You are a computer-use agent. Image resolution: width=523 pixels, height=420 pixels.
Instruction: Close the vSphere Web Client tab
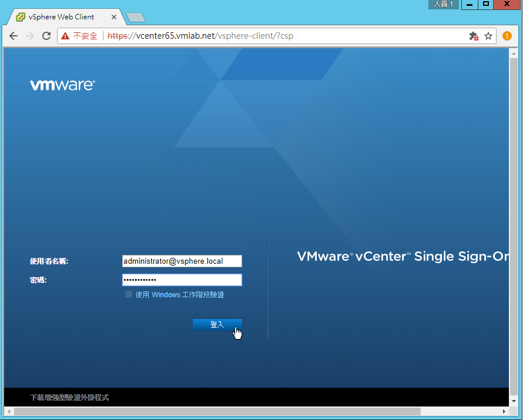(114, 17)
